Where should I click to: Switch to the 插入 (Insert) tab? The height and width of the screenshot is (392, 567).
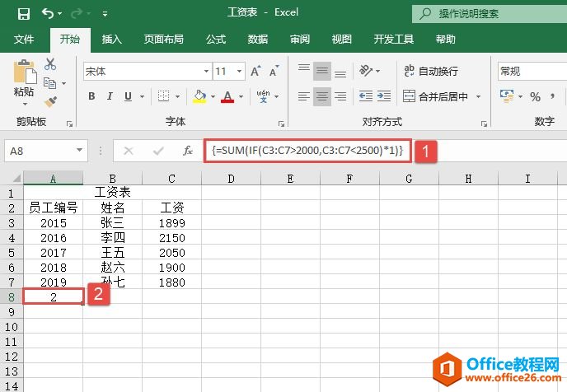[111, 39]
